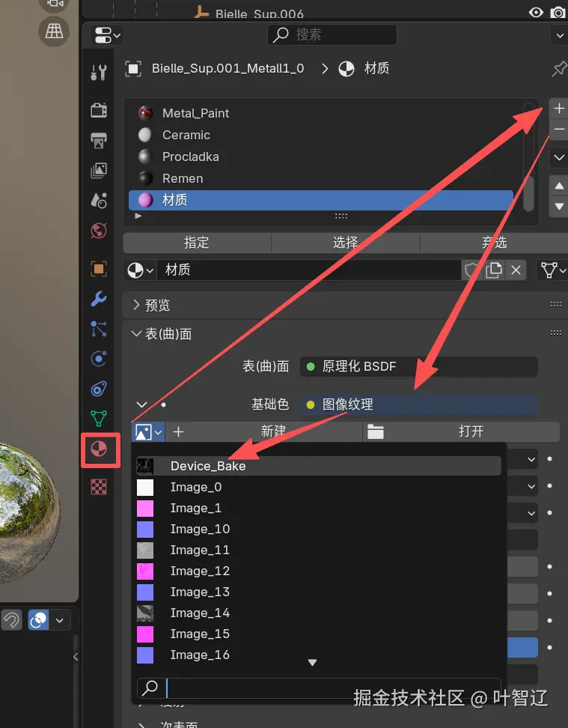Choose Image_10 from image list
Screen dimensions: 568x728
(x=318, y=529)
